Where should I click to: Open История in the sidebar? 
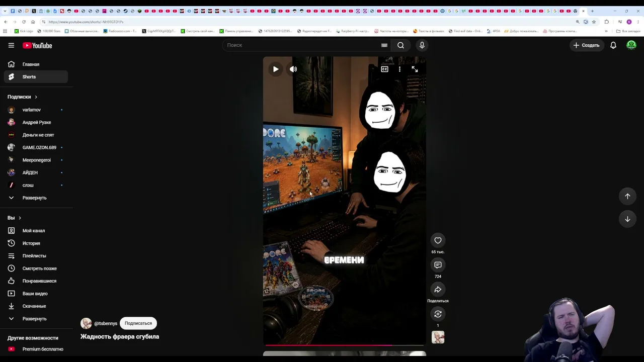35,243
